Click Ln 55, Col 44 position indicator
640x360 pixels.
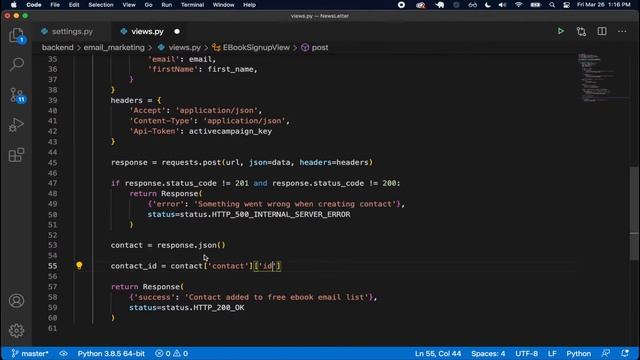[x=438, y=353]
